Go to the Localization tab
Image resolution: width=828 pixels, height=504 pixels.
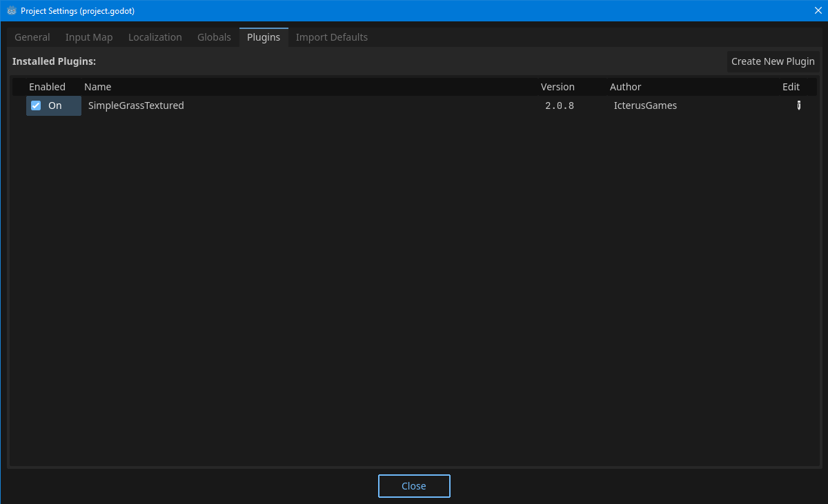click(155, 37)
